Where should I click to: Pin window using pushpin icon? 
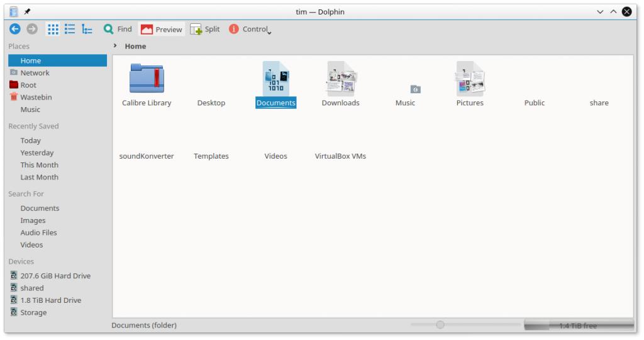click(x=28, y=12)
